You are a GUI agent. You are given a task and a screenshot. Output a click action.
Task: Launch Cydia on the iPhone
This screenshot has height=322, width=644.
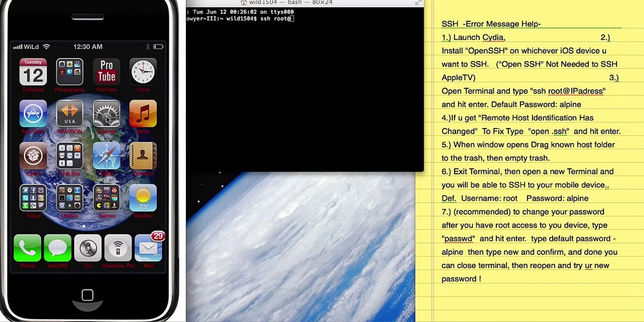coord(33,156)
